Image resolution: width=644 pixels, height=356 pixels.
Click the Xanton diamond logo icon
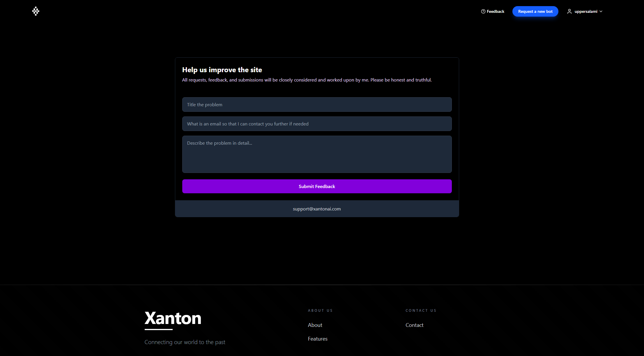[x=36, y=11]
